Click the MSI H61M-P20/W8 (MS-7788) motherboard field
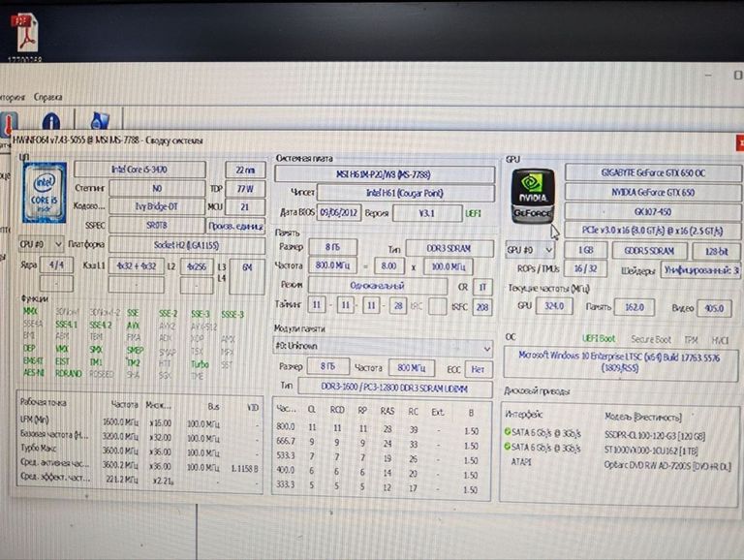This screenshot has height=560, width=744. 384,174
